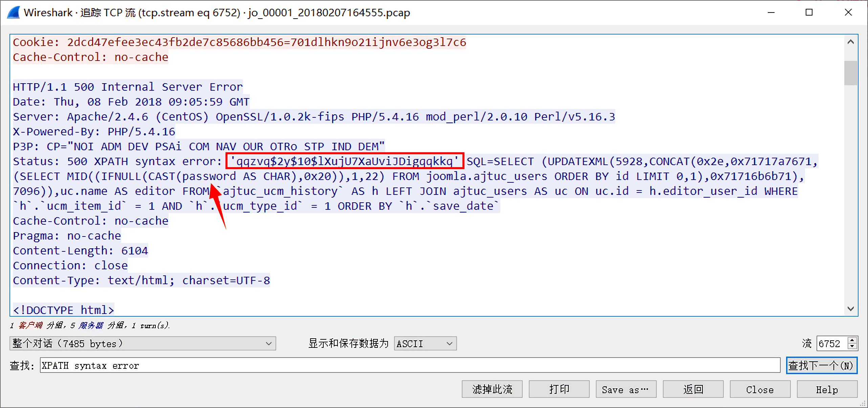Click the packet count summary text below stream
Screen dimensions: 868x408
pos(90,325)
